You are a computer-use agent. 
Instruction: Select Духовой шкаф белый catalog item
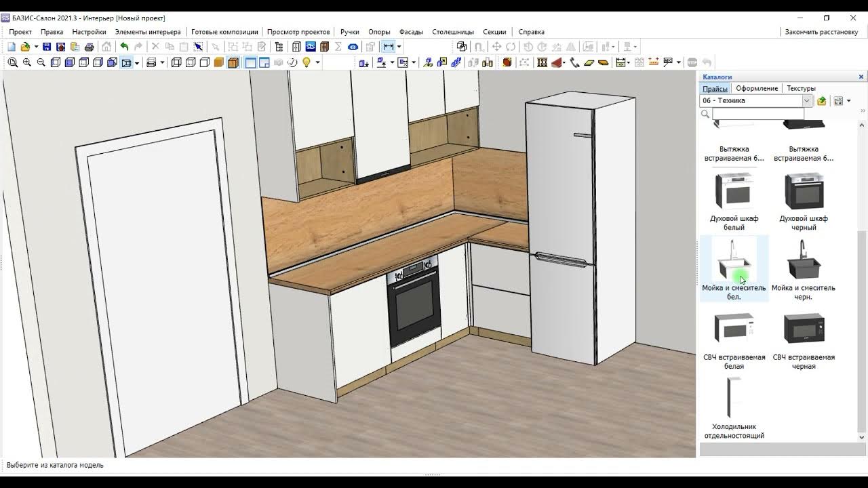coord(734,200)
